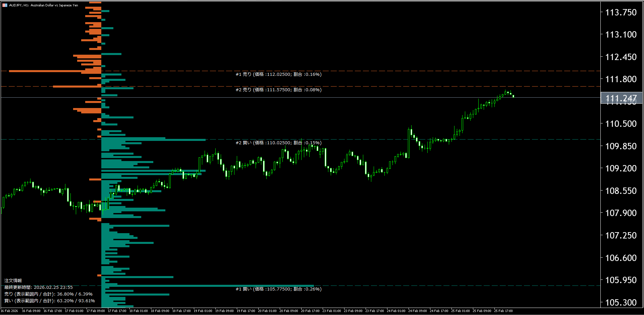Select the #1 買い 105.77500 order label
The height and width of the screenshot is (315, 644).
[x=278, y=289]
